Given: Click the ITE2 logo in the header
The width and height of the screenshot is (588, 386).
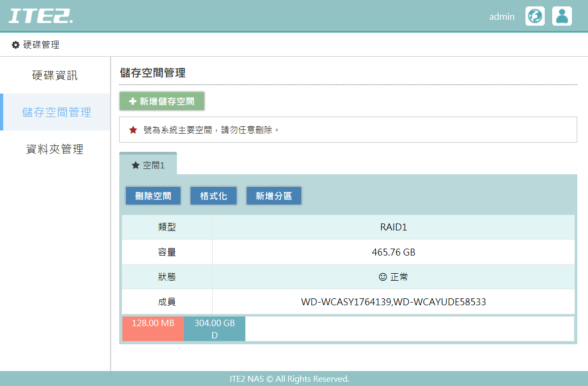Looking at the screenshot, I should coord(41,16).
